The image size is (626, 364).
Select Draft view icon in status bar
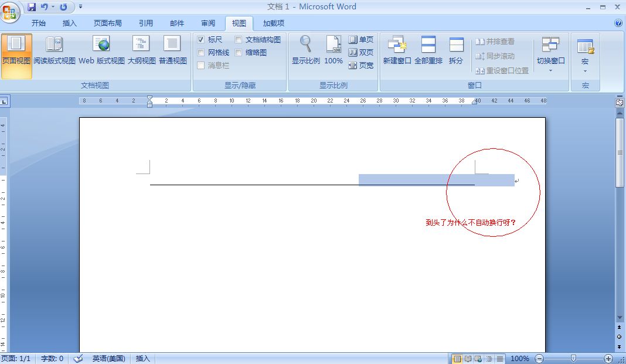pos(500,359)
